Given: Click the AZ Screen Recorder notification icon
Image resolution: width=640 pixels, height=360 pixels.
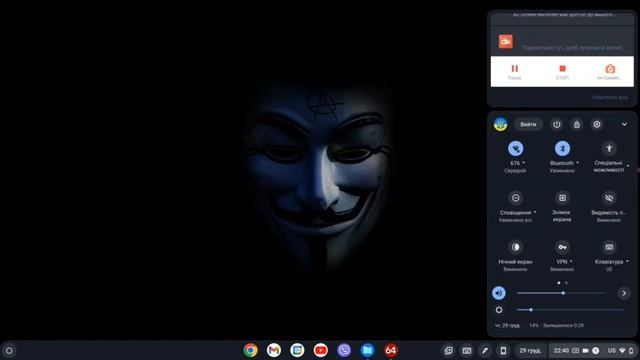Looking at the screenshot, I should [x=506, y=42].
